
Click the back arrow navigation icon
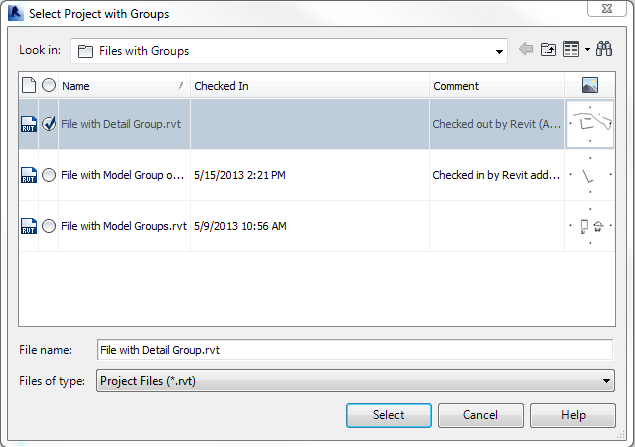click(x=527, y=50)
